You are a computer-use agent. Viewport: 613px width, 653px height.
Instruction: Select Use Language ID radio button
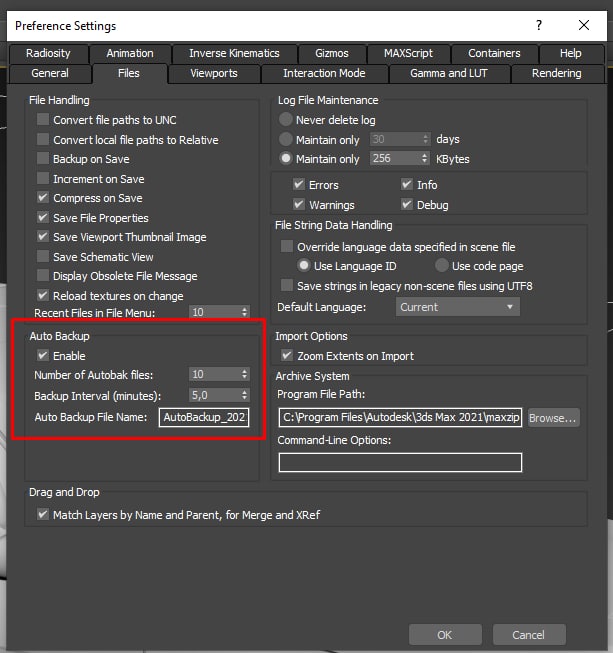304,265
